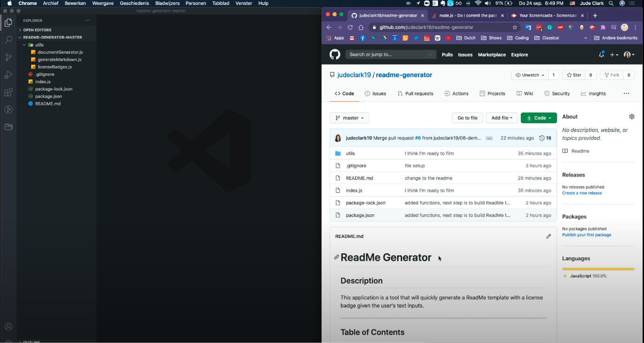This screenshot has height=343, width=644.
Task: Collapse the README-GENERATOR-MASTER folder
Action: (53, 37)
